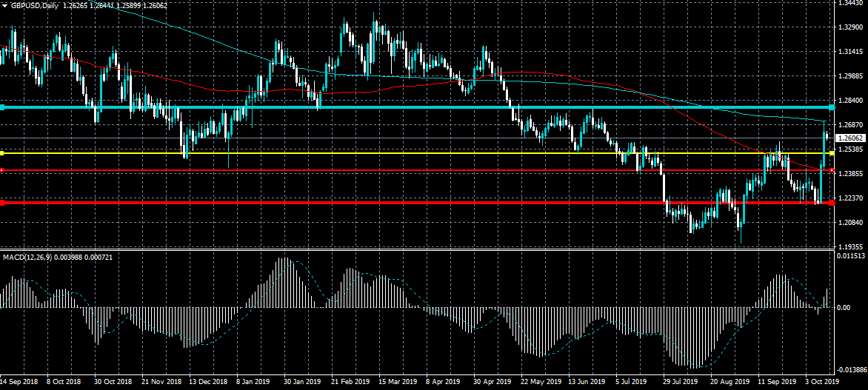Select the thick cyan line's left-end handle
Viewport: 868px width, 390px height.
click(2, 107)
